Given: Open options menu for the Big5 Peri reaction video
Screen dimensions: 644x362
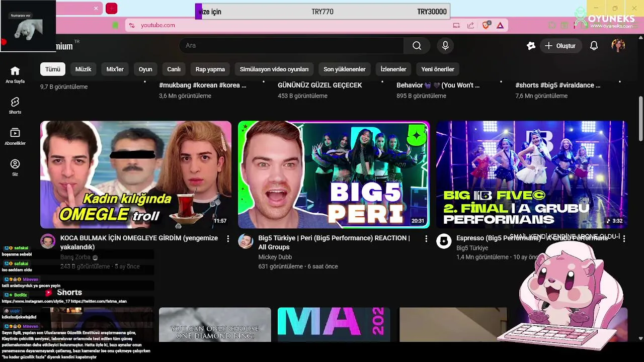Looking at the screenshot, I should 426,238.
